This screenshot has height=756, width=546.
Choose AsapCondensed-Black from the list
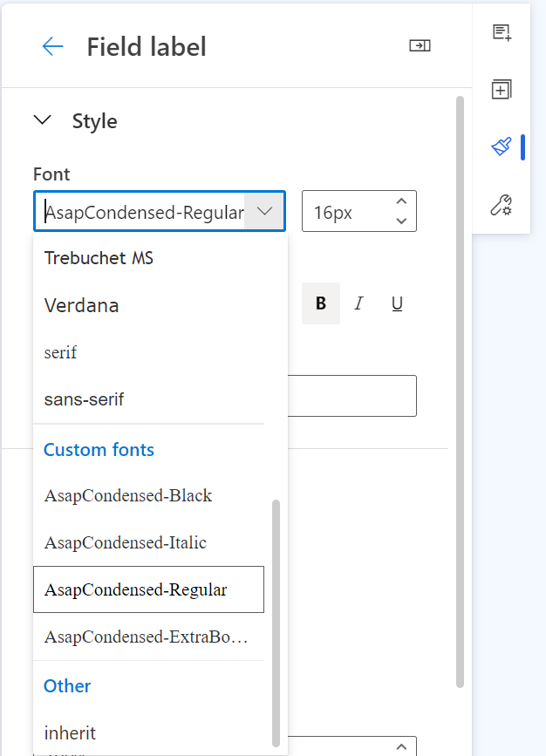click(x=127, y=495)
